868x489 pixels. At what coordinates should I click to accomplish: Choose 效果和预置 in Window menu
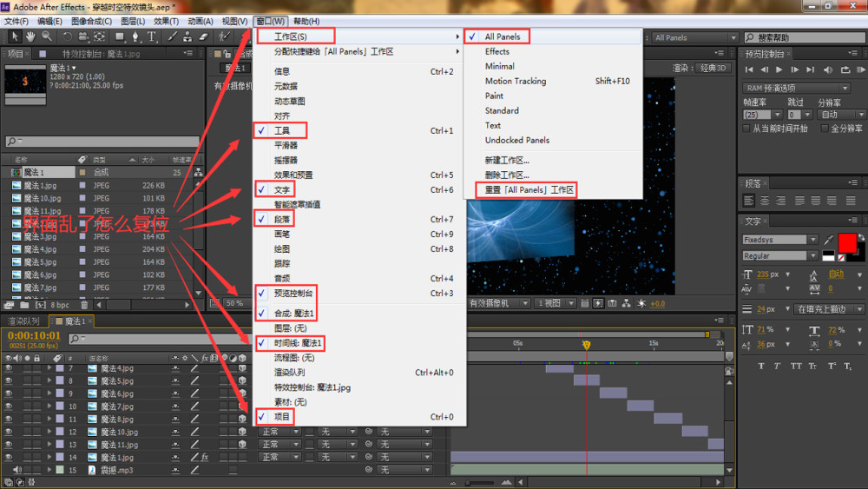(x=293, y=175)
